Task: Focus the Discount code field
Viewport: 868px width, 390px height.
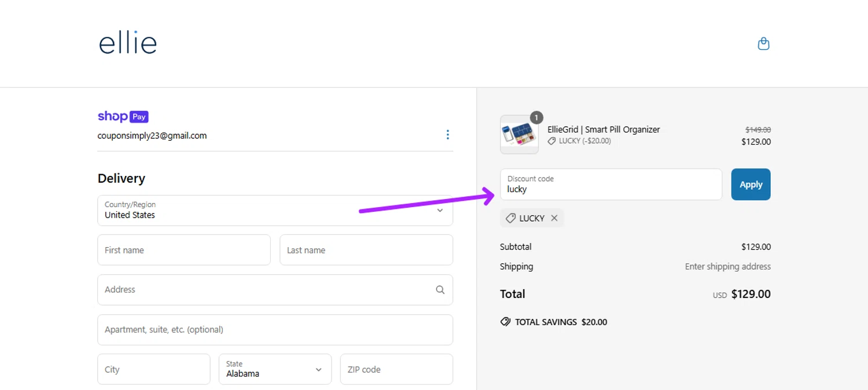Action: click(x=611, y=185)
